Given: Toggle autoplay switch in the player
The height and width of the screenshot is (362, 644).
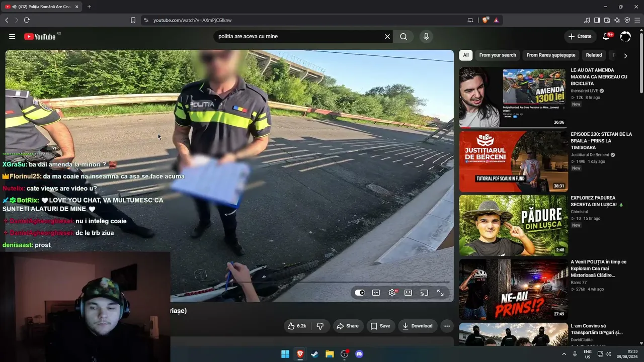Looking at the screenshot, I should (x=360, y=293).
